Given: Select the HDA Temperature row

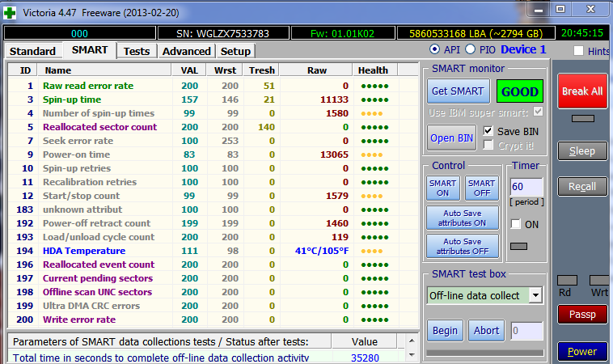Looking at the screenshot, I should click(x=213, y=251).
